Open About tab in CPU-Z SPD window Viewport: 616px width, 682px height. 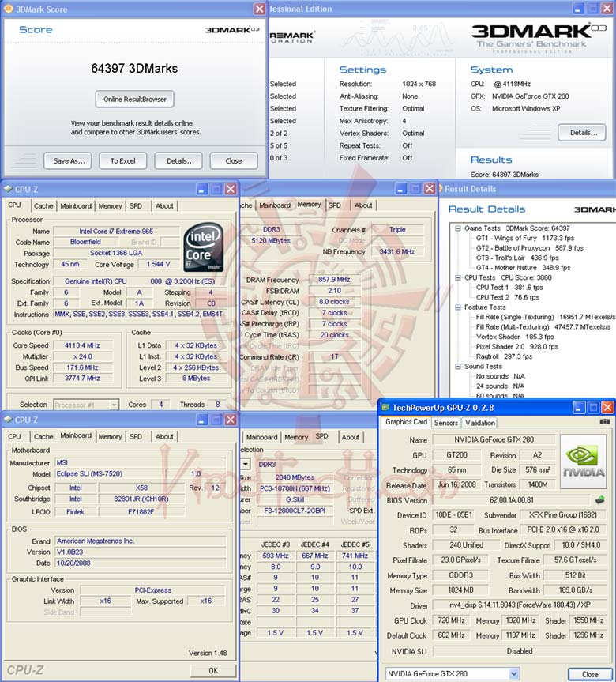coord(351,437)
